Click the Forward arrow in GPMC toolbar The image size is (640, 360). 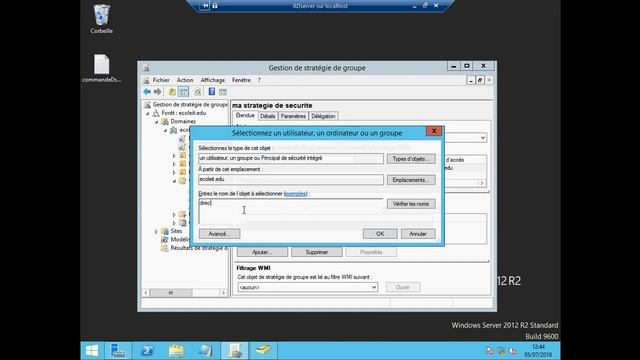158,92
